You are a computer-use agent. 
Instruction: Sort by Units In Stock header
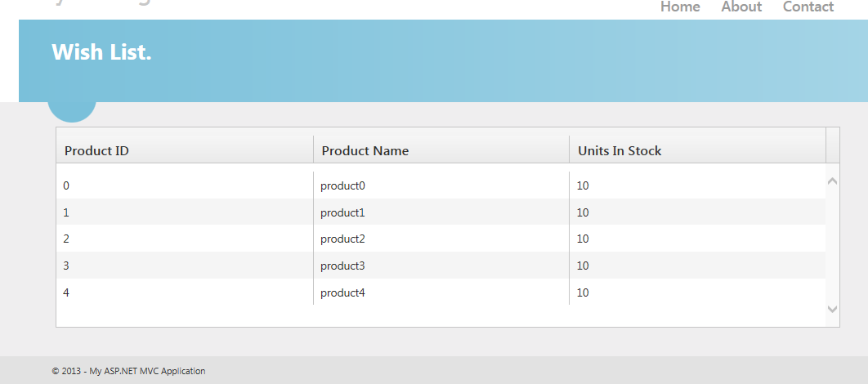(620, 150)
